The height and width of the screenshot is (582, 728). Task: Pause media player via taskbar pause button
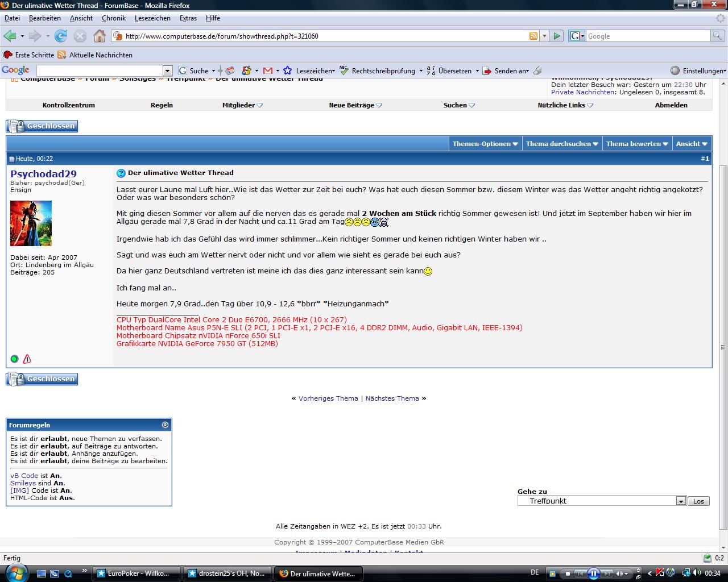[593, 573]
